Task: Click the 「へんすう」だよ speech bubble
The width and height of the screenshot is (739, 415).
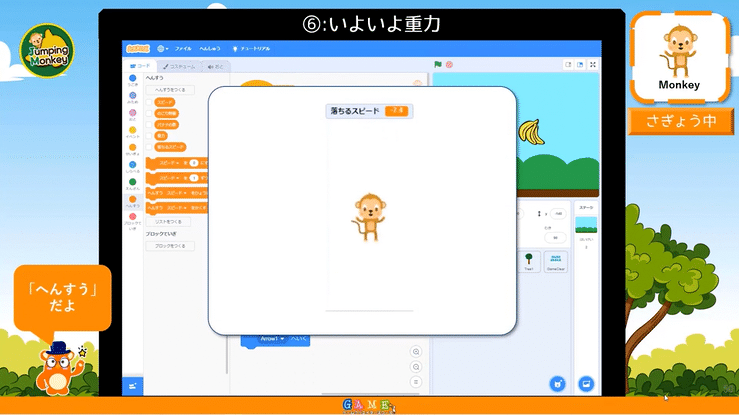Action: click(x=63, y=298)
